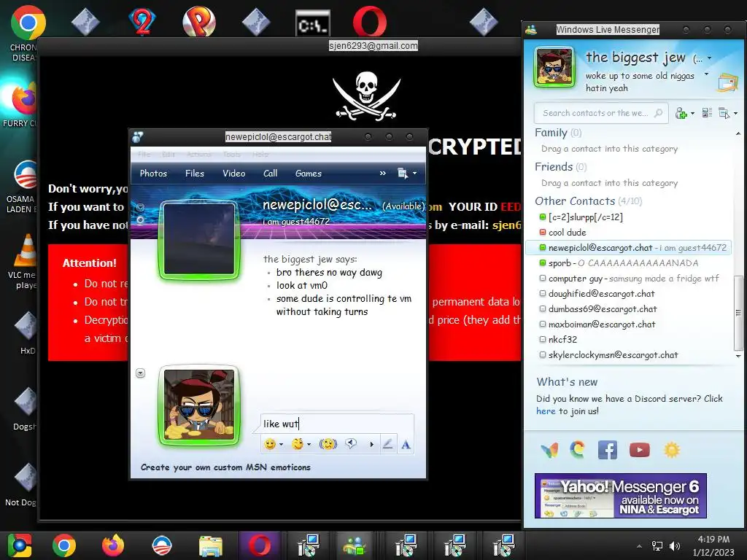Viewport: 747px width, 560px height.
Task: Click the Yahoo! Messenger 6 ad banner
Action: (x=620, y=496)
